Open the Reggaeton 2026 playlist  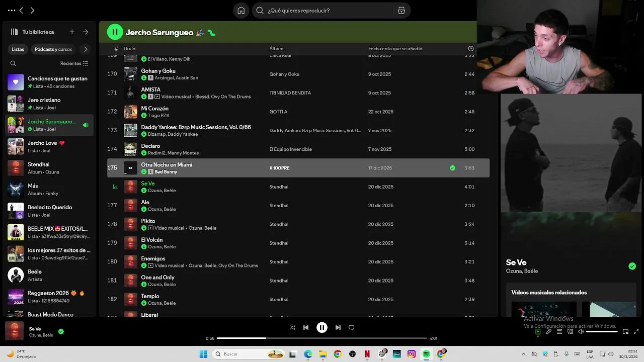(x=49, y=297)
